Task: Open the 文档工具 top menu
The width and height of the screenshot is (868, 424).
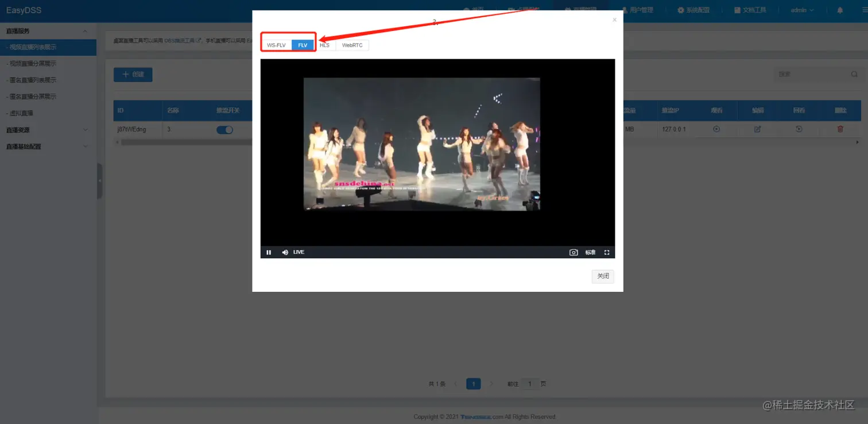Action: coord(750,10)
